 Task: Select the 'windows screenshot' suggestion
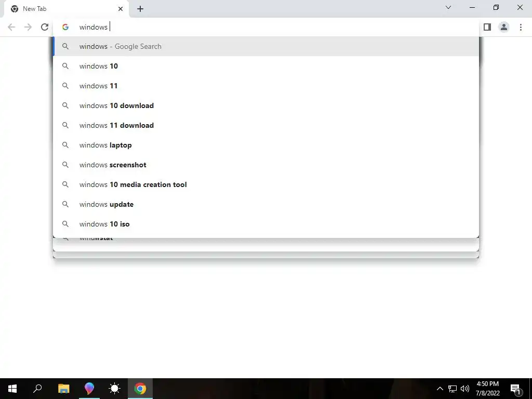266,165
